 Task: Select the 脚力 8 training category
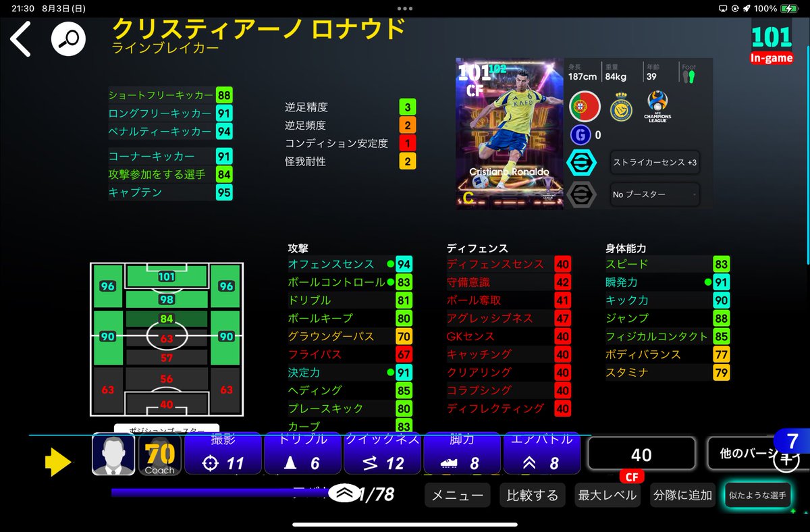[x=462, y=453]
